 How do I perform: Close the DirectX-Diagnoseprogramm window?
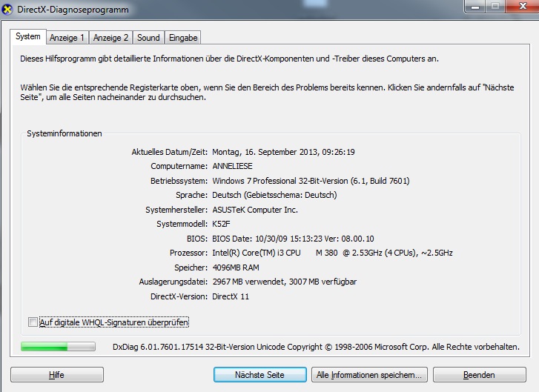click(523, 6)
